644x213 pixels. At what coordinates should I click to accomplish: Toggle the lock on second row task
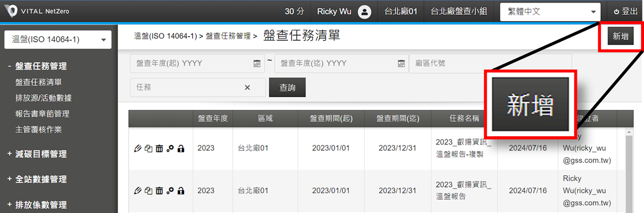click(x=181, y=191)
